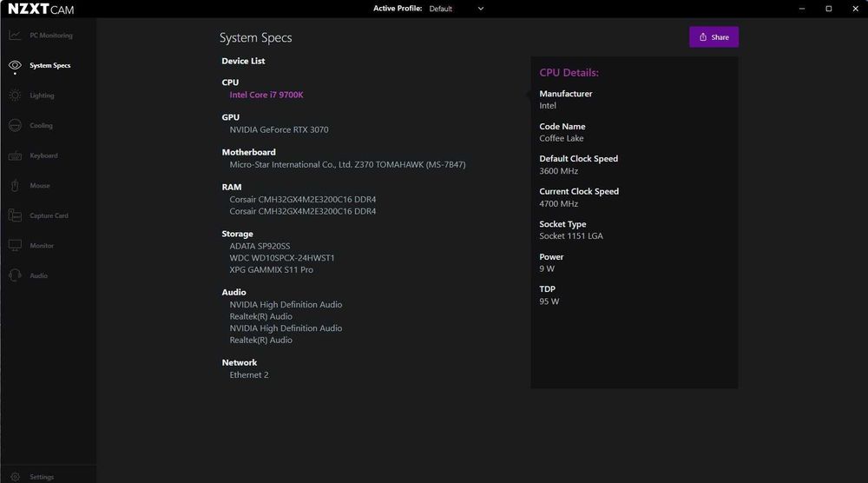
Task: Select ADATA SP920SS storage device
Action: 260,246
